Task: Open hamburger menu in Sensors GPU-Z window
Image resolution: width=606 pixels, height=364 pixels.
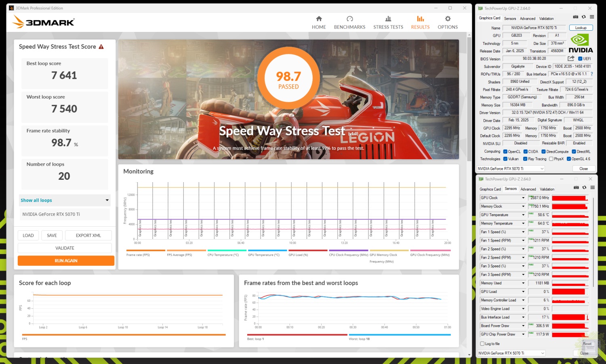Action: click(x=592, y=187)
